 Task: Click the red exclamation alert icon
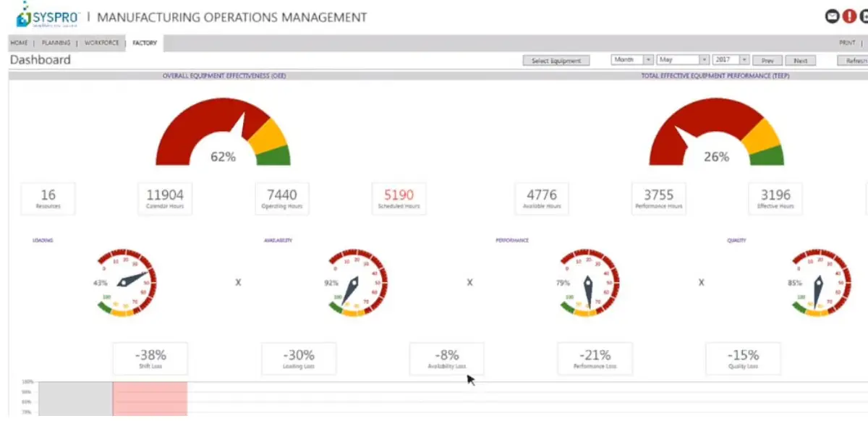tap(849, 16)
